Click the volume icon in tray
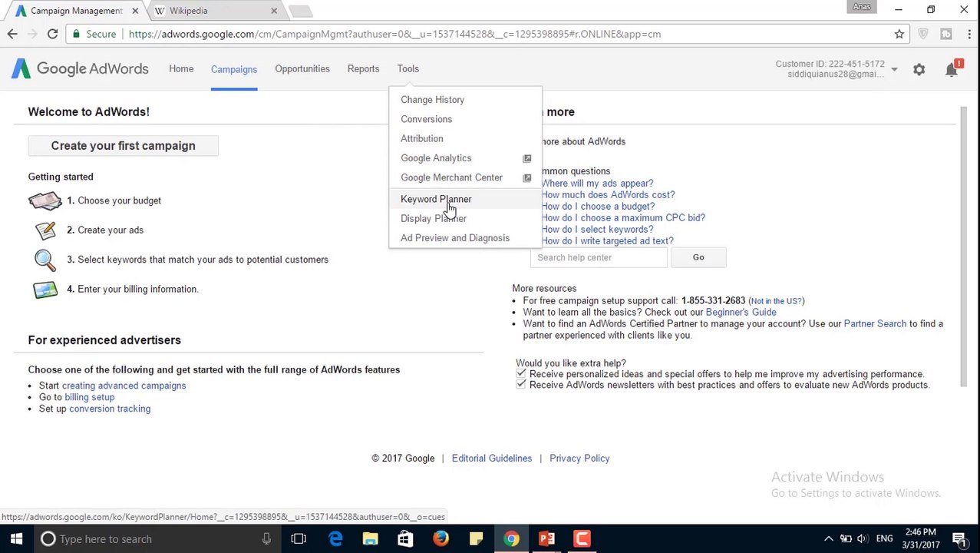 [863, 539]
